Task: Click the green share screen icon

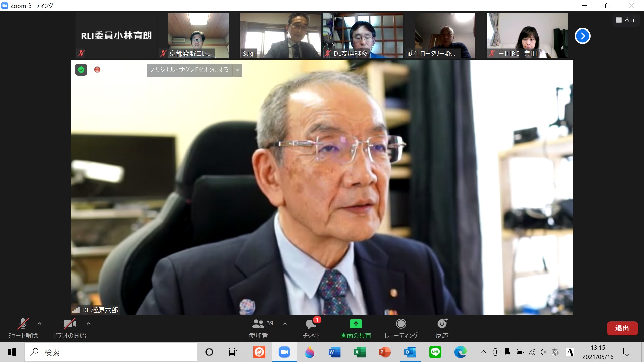Action: [356, 324]
